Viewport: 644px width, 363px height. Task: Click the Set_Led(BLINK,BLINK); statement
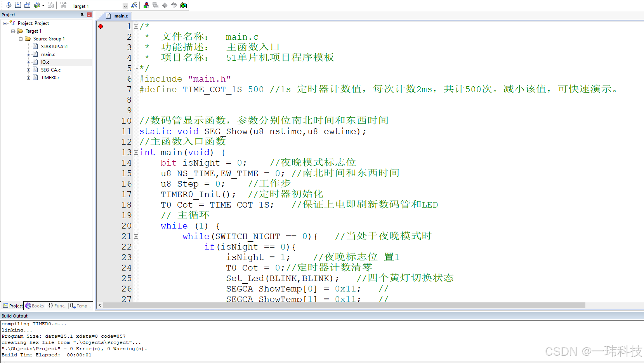pos(283,278)
